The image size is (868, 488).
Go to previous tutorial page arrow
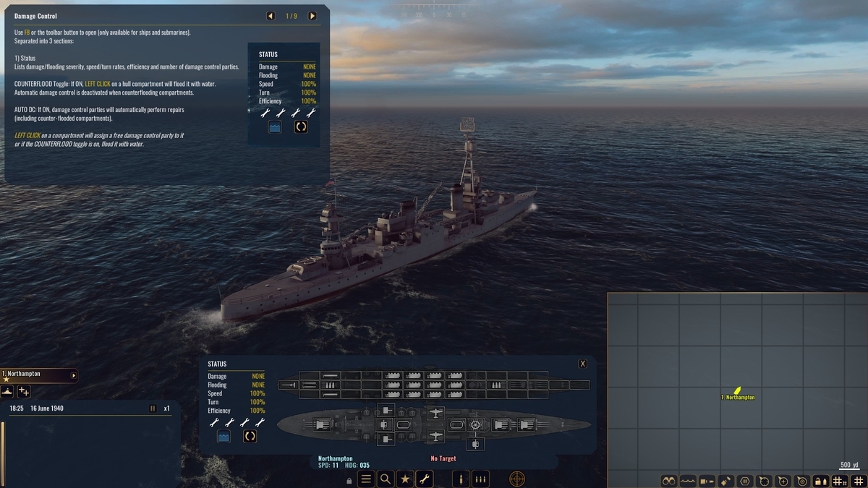271,15
